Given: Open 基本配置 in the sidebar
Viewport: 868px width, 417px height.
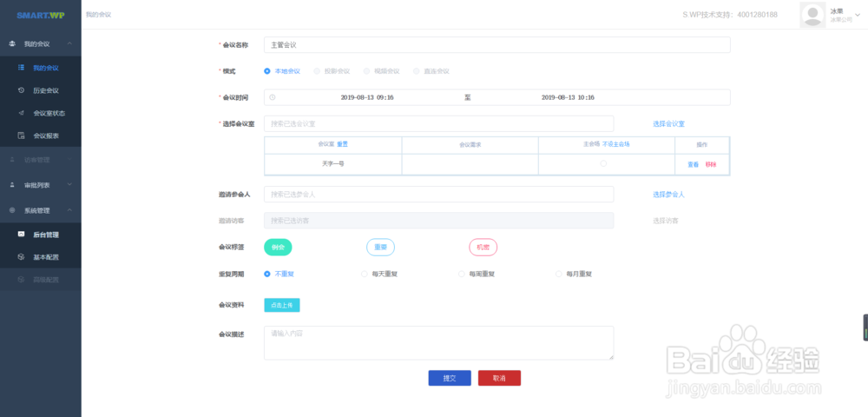Looking at the screenshot, I should pos(46,257).
